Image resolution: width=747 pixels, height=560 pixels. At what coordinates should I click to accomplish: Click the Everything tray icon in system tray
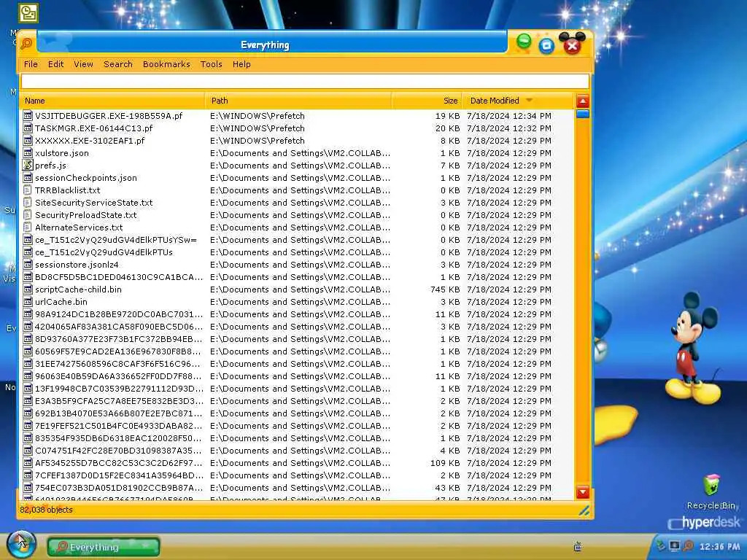coord(689,545)
